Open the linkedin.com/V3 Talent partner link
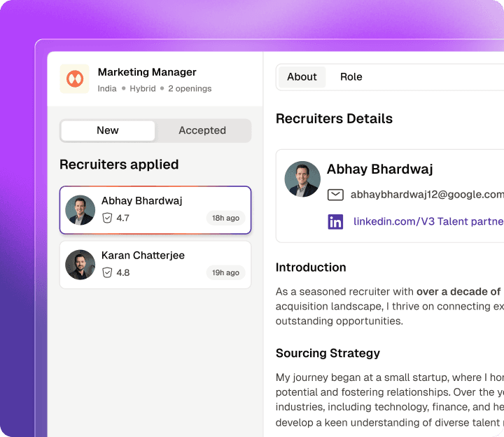Screen dimensions: 504x437 coord(428,221)
